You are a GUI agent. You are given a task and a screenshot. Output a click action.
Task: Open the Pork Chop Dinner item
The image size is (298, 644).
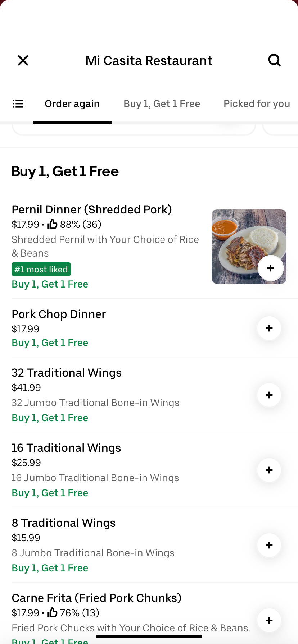[x=59, y=314]
